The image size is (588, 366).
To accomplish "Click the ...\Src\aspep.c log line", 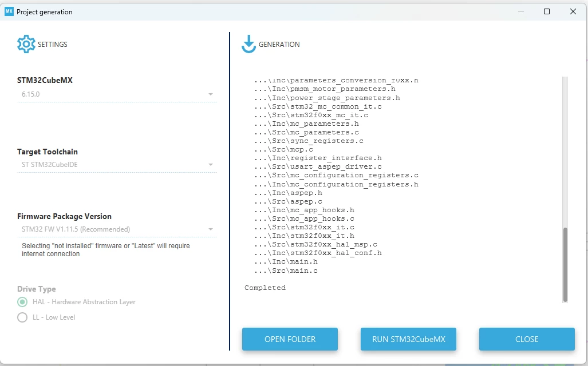I will click(x=288, y=201).
